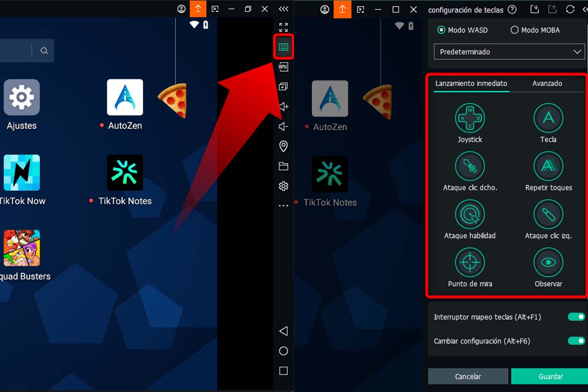Expand the Predeterminado dropdown

point(509,51)
